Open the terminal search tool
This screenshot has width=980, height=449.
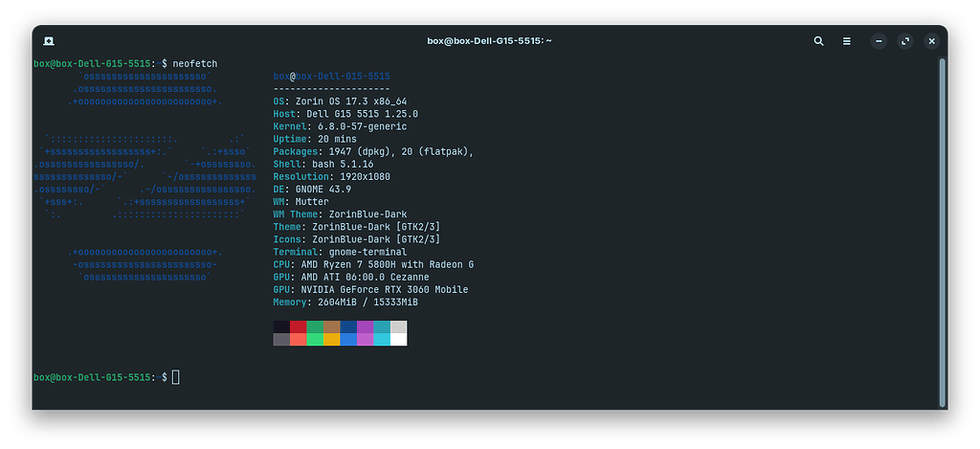pyautogui.click(x=818, y=41)
